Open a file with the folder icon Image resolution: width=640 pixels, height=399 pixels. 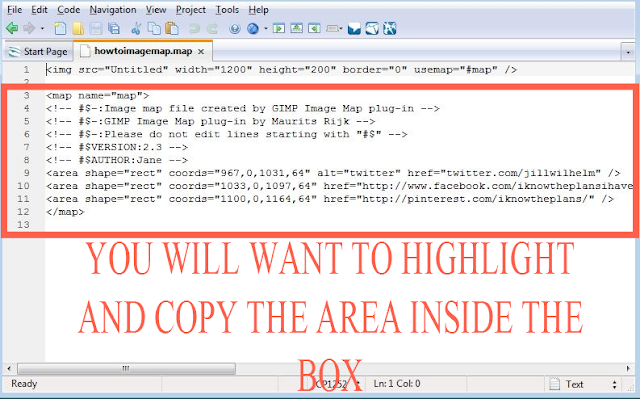coord(78,29)
